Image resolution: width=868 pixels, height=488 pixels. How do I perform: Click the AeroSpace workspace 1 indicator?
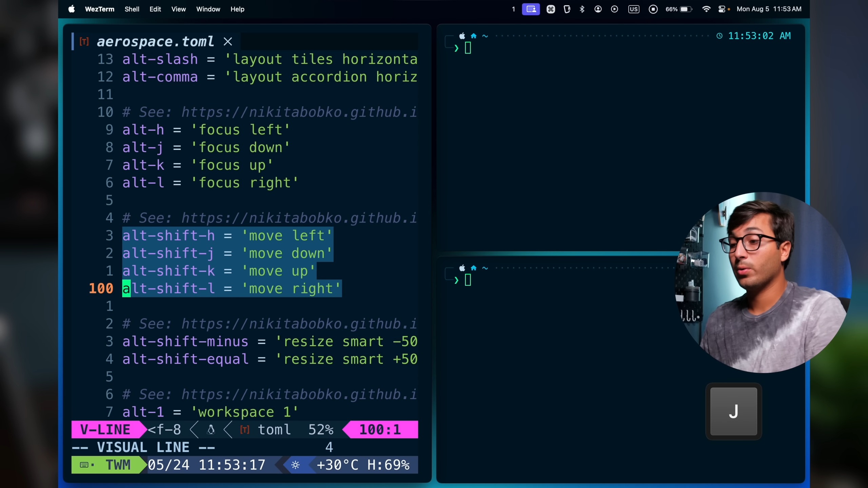tap(513, 9)
